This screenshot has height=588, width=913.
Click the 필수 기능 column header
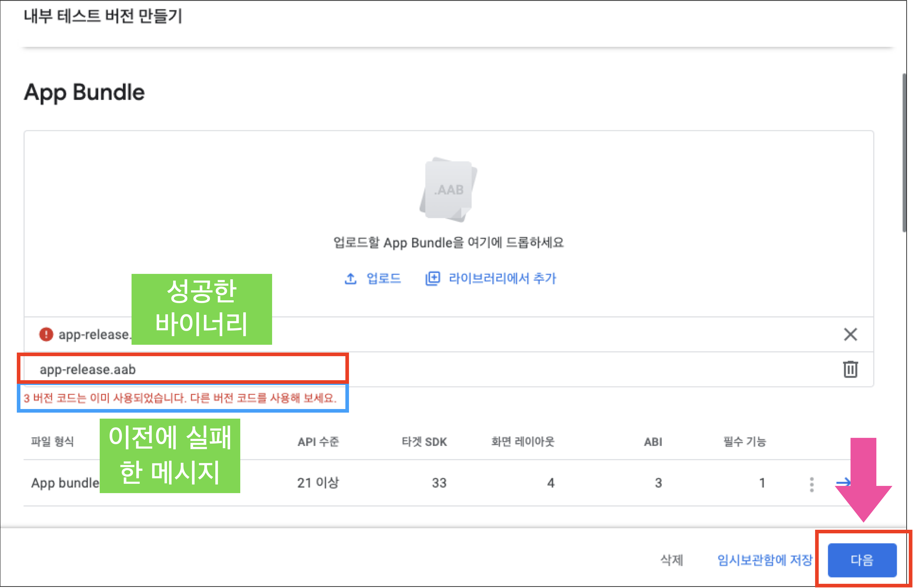[x=745, y=442]
